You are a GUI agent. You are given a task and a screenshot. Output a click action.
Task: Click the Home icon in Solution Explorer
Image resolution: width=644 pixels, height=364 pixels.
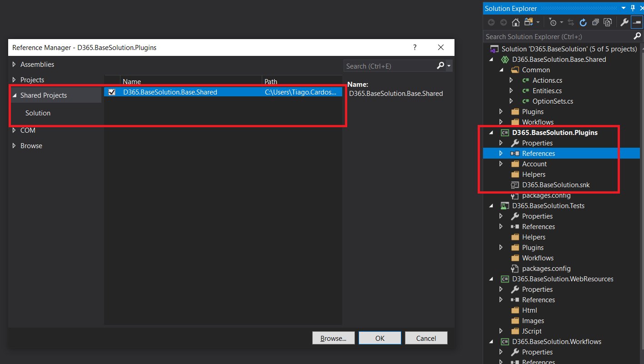(515, 22)
